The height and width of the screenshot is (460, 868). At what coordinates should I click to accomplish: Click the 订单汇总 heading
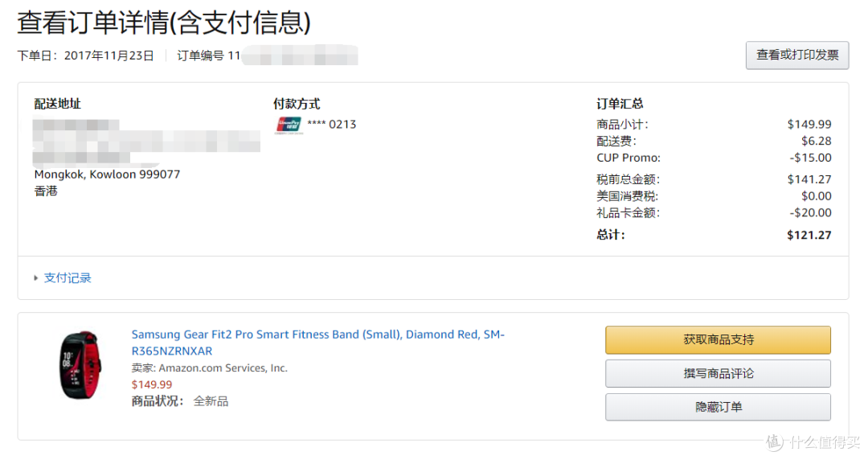click(620, 104)
